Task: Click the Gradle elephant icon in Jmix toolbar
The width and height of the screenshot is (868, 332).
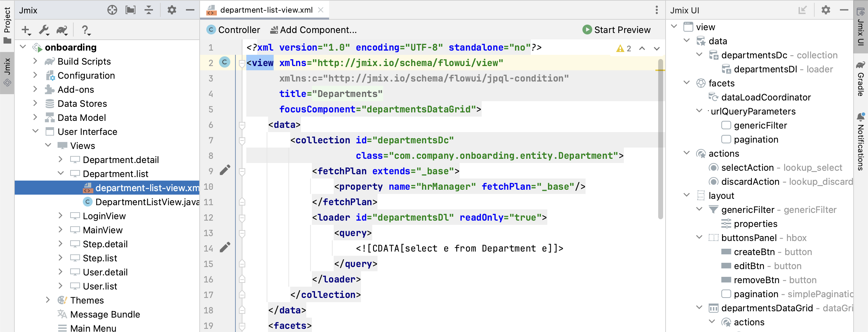Action: (62, 30)
